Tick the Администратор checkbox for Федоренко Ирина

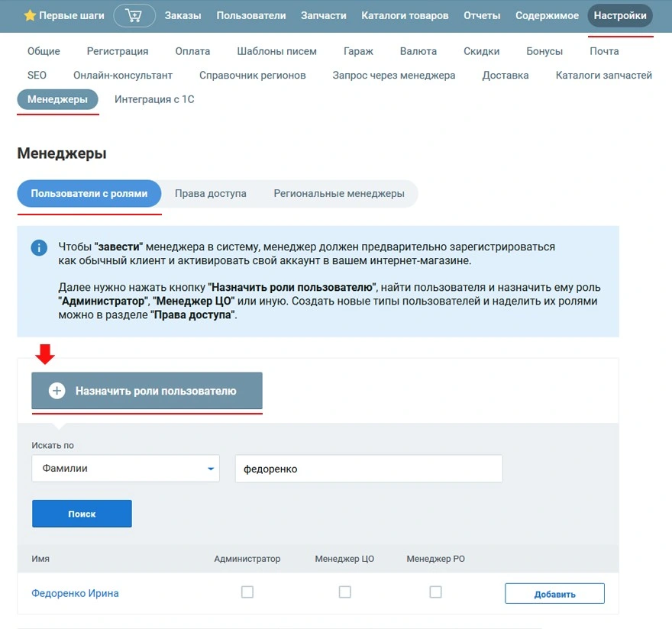pyautogui.click(x=247, y=592)
